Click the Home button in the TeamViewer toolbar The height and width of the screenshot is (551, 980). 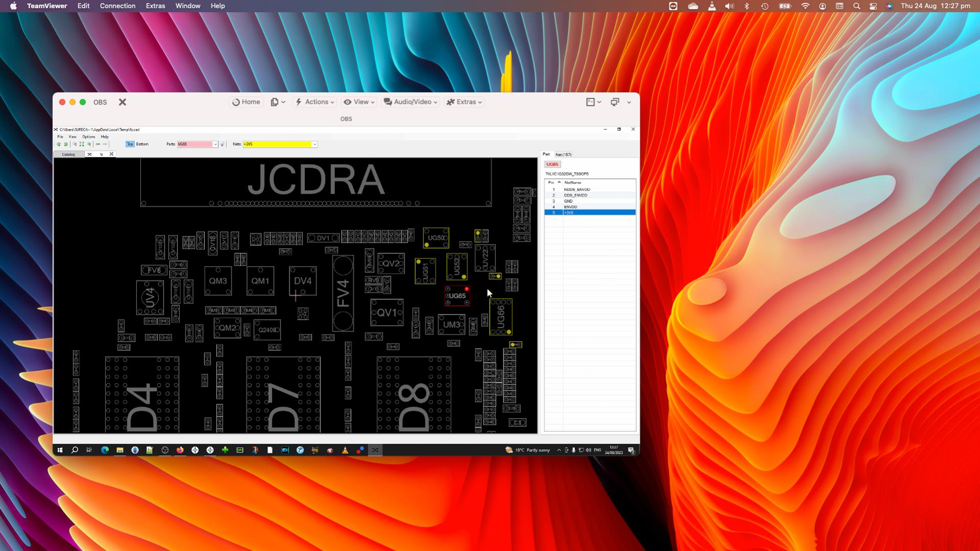tap(246, 102)
